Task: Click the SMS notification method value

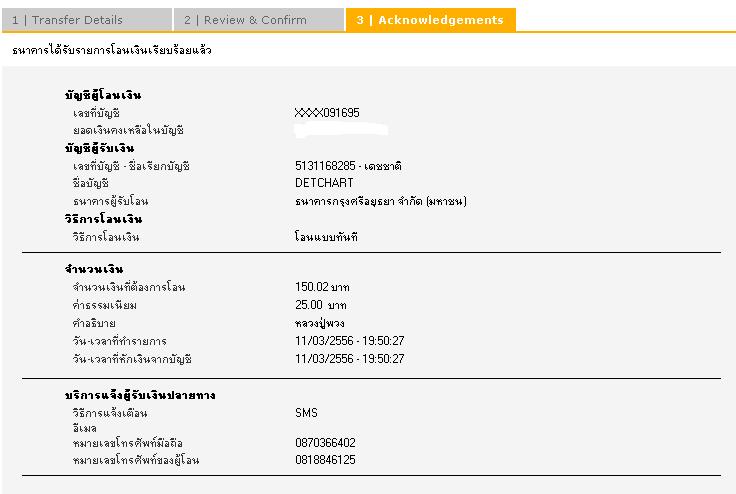Action: 306,412
